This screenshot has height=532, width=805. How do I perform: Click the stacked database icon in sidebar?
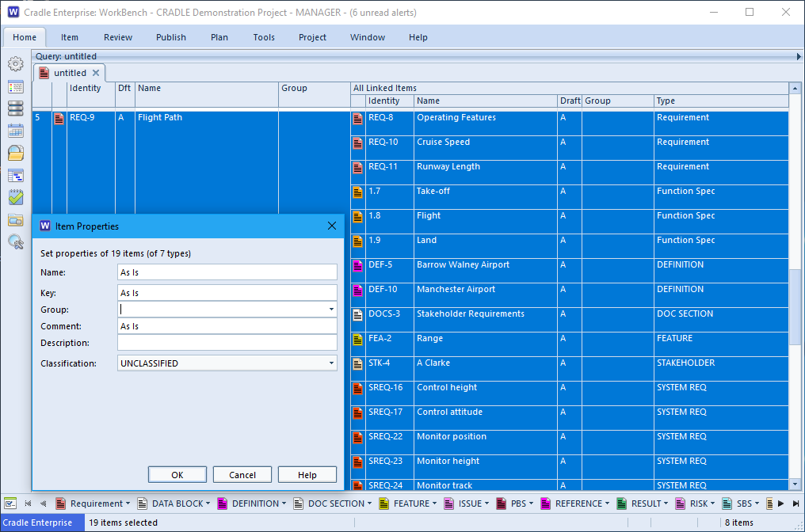[15, 108]
